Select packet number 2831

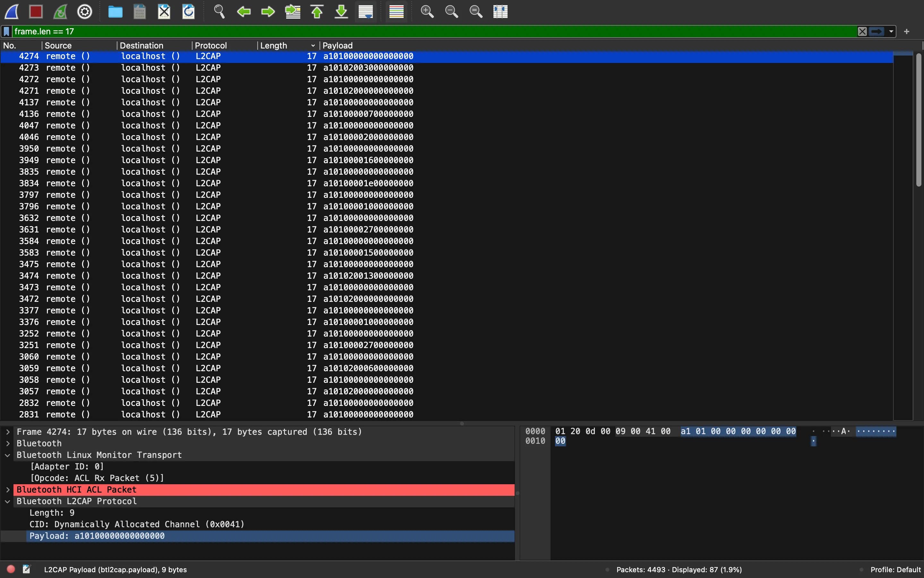447,414
